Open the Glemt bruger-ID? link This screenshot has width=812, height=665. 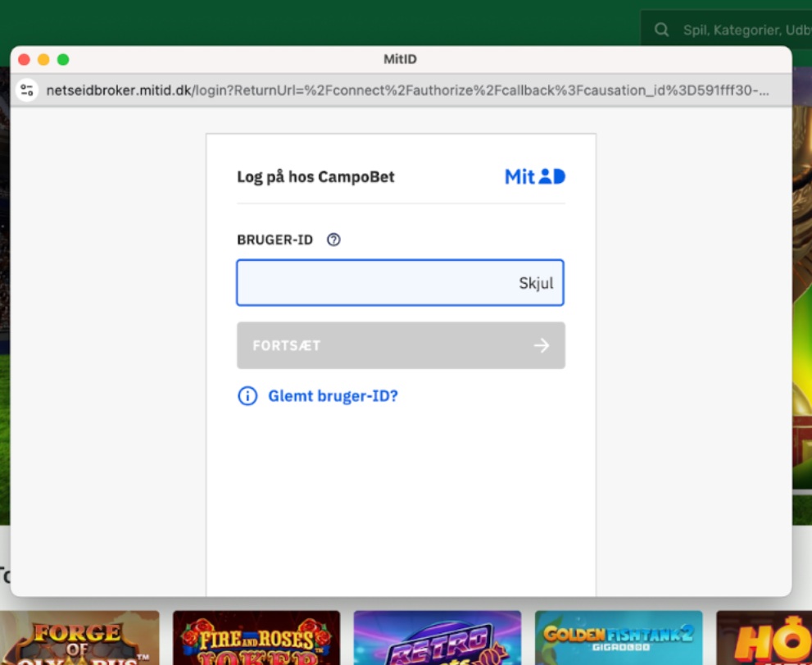[333, 396]
